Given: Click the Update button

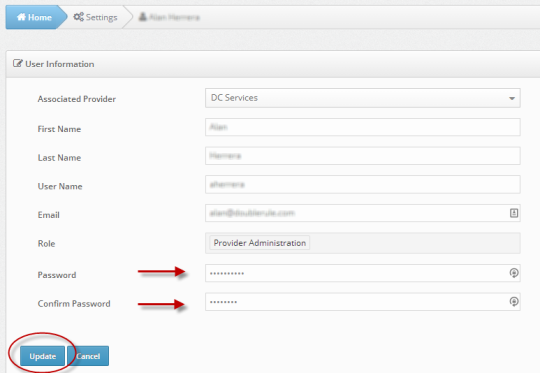Looking at the screenshot, I should (x=42, y=356).
